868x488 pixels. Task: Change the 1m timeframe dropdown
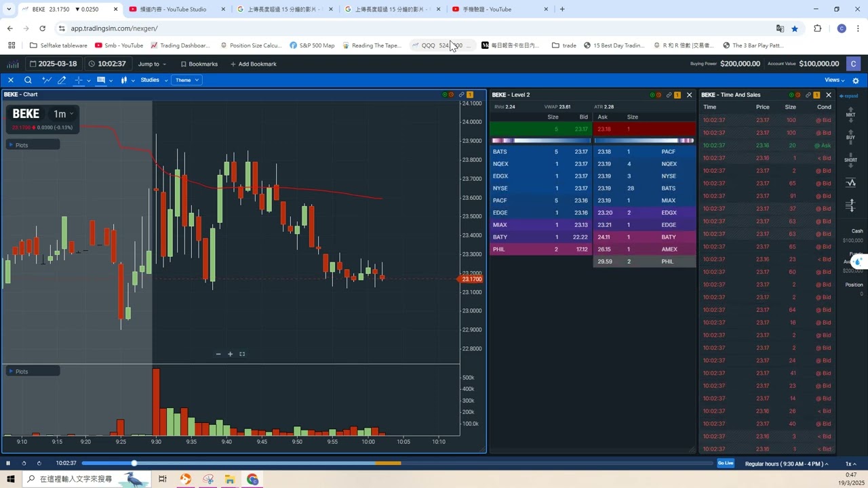point(64,114)
